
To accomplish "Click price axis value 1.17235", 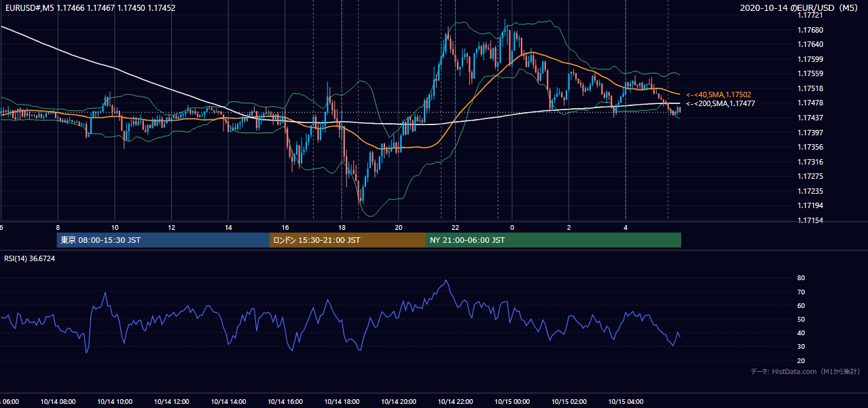I will [810, 191].
